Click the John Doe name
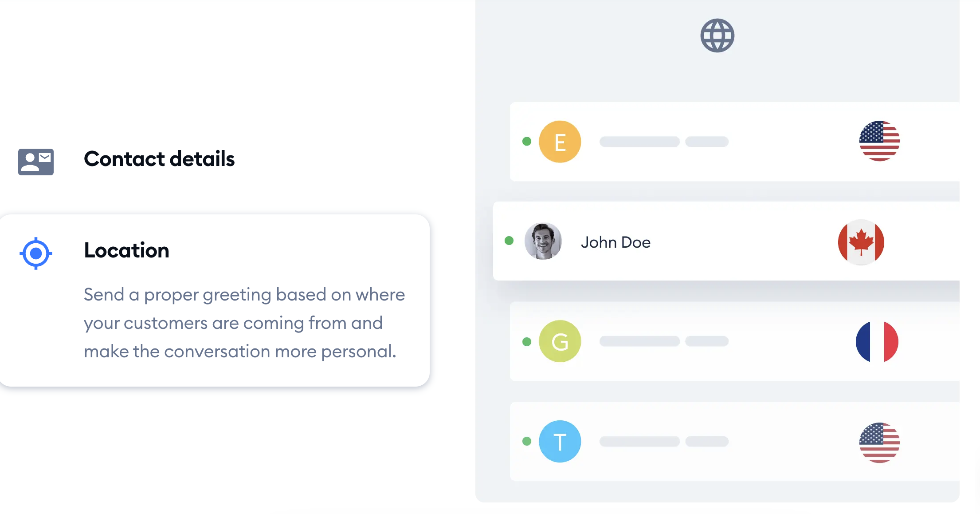This screenshot has height=514, width=980. tap(615, 242)
